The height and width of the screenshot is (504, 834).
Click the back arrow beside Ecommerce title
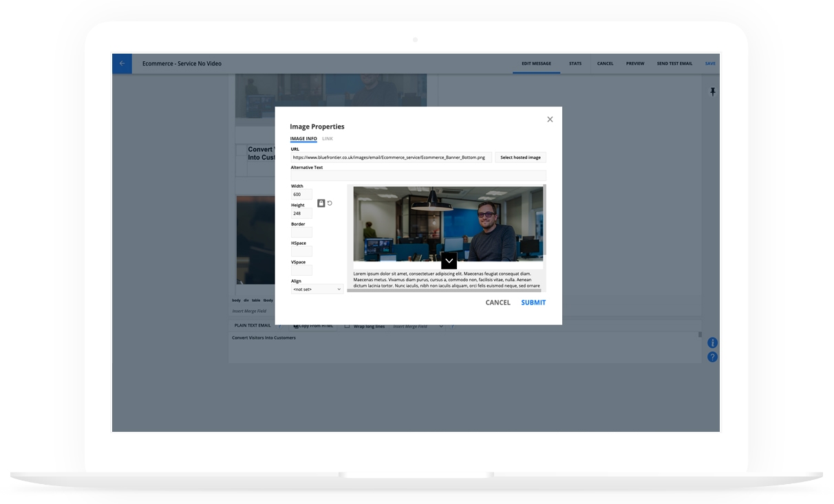point(122,63)
